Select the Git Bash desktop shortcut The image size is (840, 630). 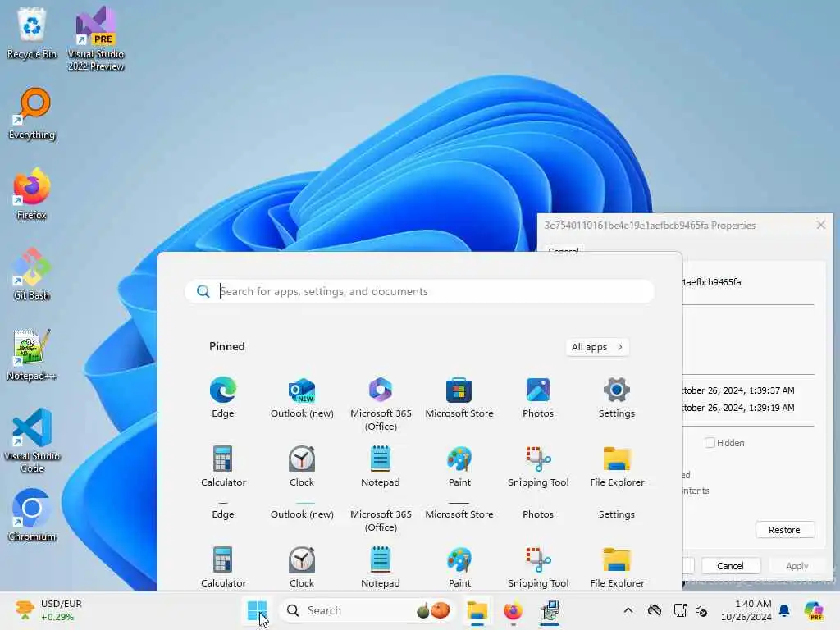pos(32,274)
